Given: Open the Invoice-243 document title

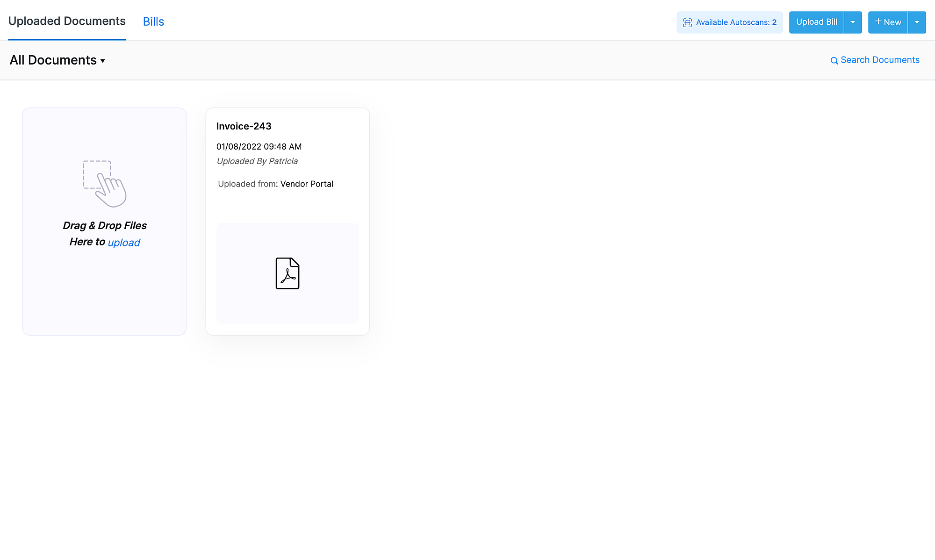Looking at the screenshot, I should click(x=244, y=126).
